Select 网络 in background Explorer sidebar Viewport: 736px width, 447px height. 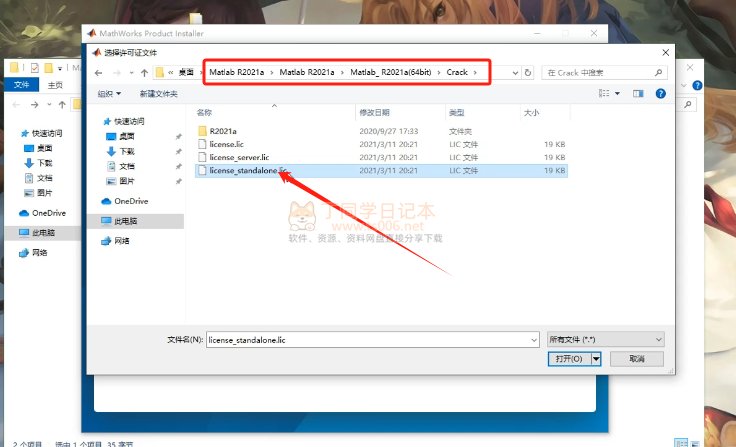[33, 253]
